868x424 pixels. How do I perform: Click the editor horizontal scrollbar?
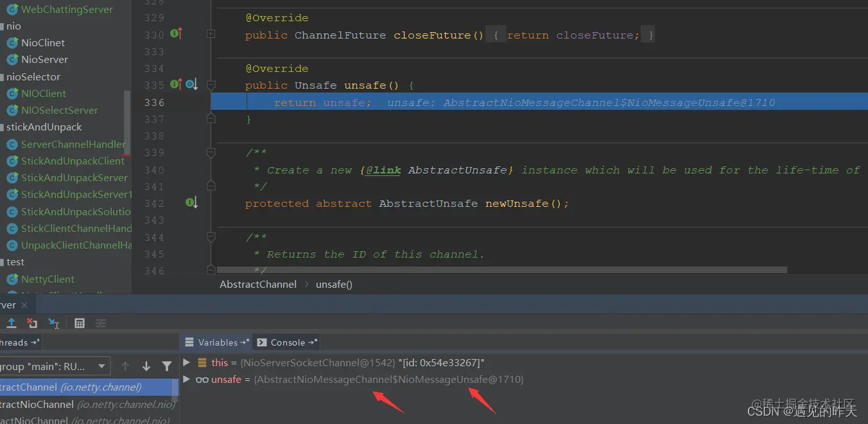tap(502, 270)
